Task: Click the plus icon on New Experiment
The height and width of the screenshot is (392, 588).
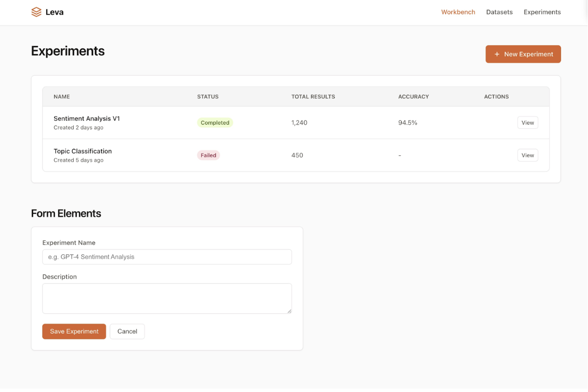Action: tap(497, 54)
